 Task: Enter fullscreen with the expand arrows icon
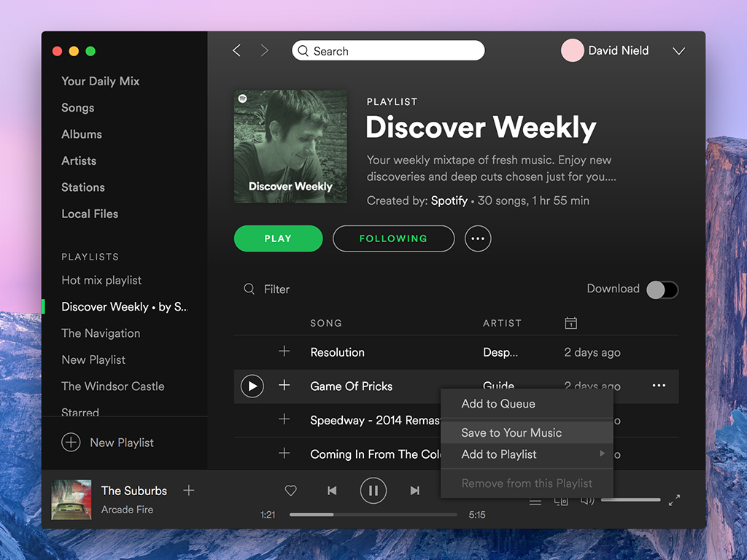[x=674, y=500]
